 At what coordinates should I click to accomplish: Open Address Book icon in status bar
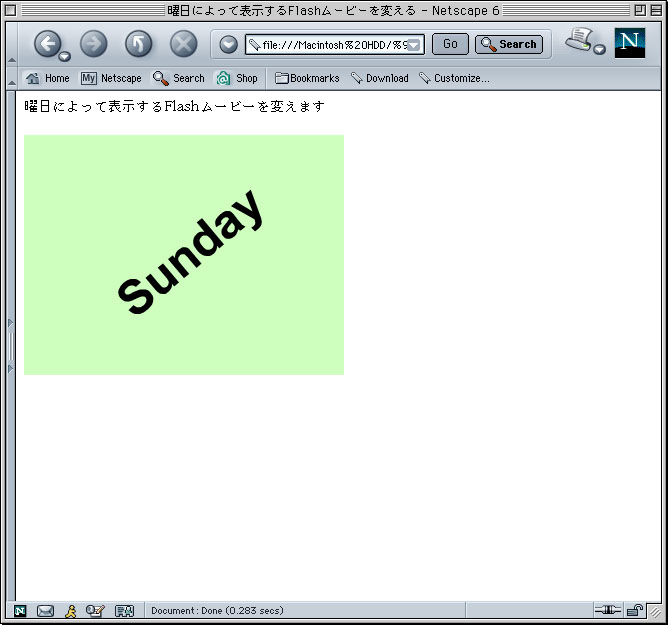[x=124, y=611]
